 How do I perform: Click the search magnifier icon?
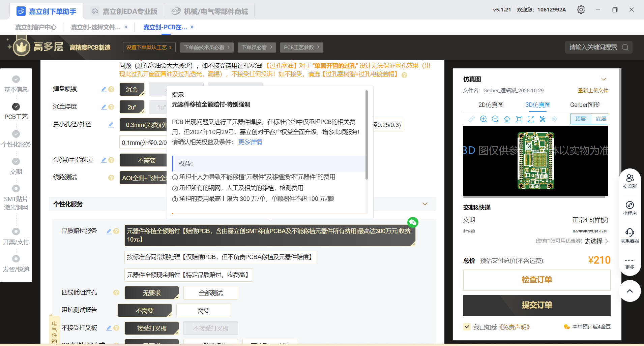click(625, 47)
